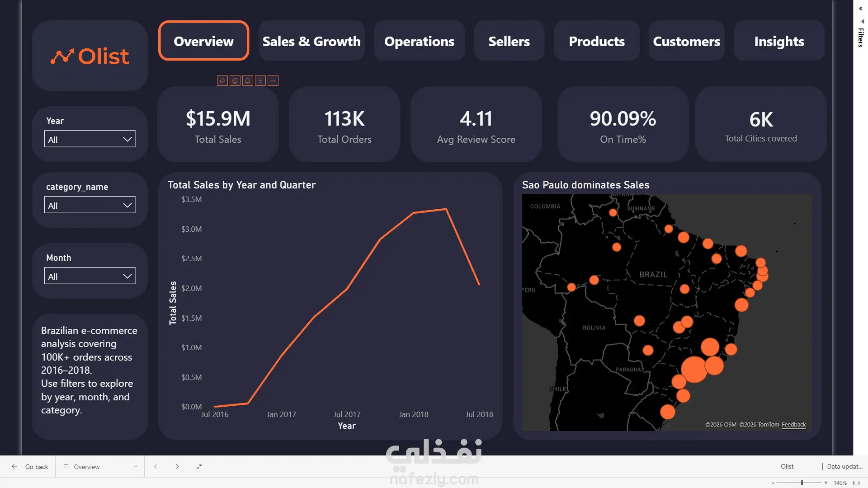
Task: Expand the Month slicer dropdown
Action: coord(90,276)
